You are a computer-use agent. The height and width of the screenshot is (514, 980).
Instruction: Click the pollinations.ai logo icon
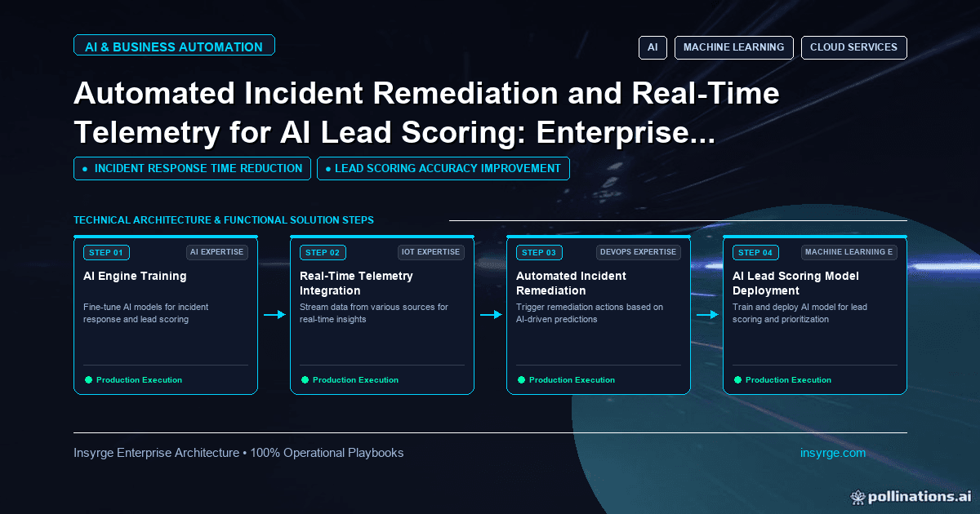[857, 496]
